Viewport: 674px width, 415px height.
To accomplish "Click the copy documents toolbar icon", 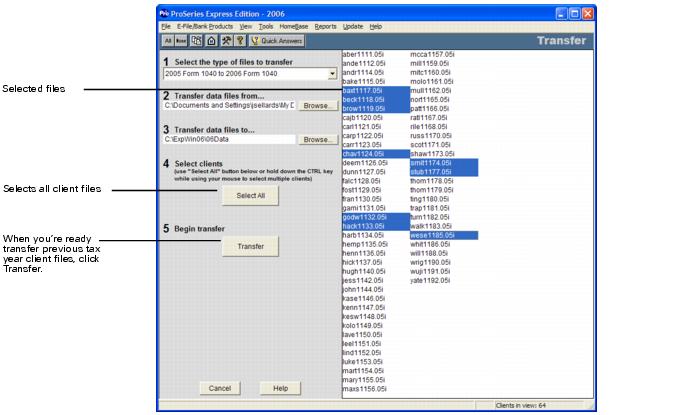I will point(196,41).
